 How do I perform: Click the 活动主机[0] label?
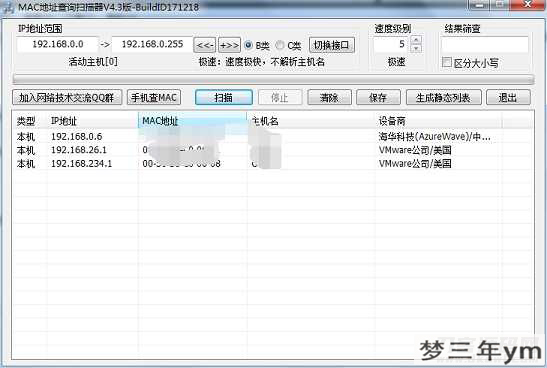pyautogui.click(x=93, y=62)
